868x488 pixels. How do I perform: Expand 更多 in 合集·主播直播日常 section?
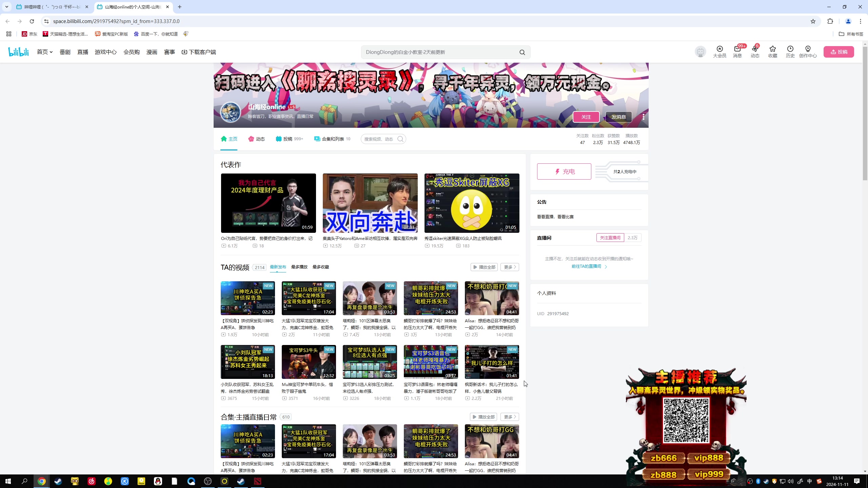[510, 417]
